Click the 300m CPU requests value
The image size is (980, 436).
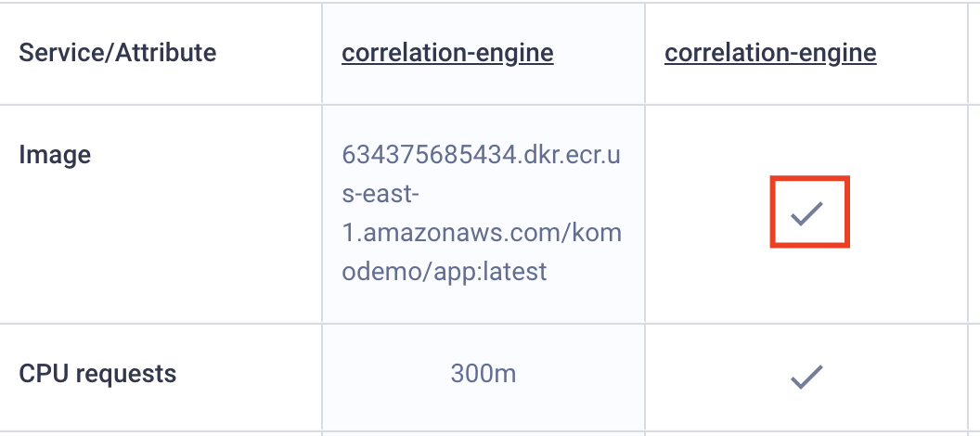point(484,374)
